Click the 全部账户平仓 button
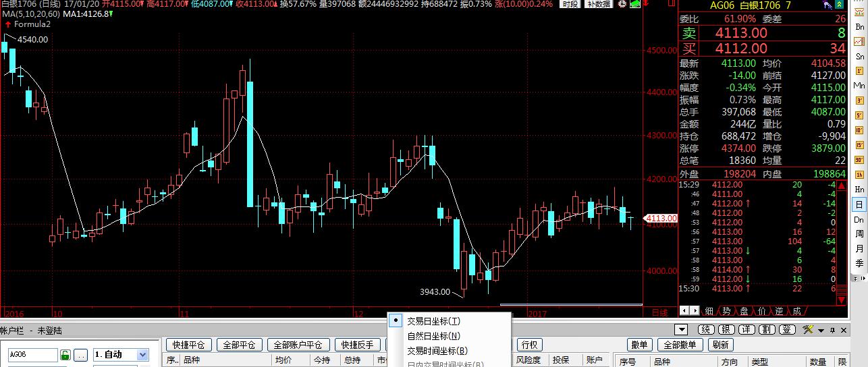 pyautogui.click(x=299, y=345)
